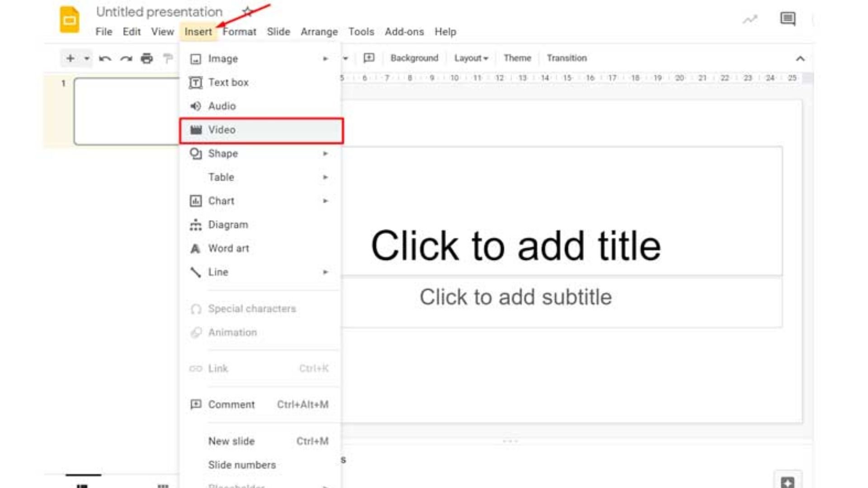
Task: Open the Format menu
Action: pos(239,32)
